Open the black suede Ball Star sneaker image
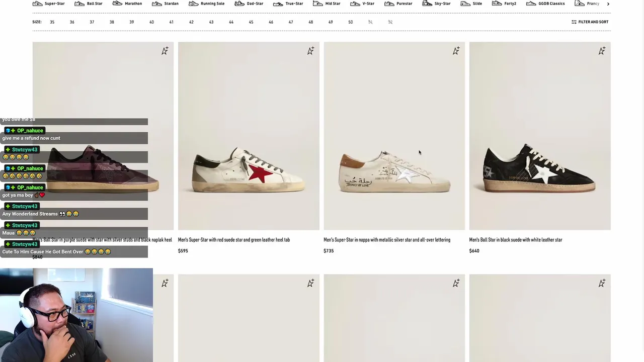 coord(540,136)
